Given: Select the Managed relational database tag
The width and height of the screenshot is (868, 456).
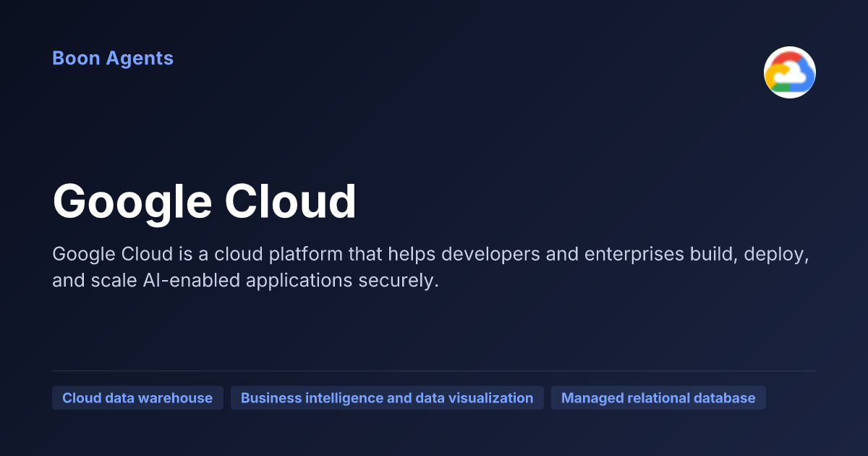Looking at the screenshot, I should (658, 398).
